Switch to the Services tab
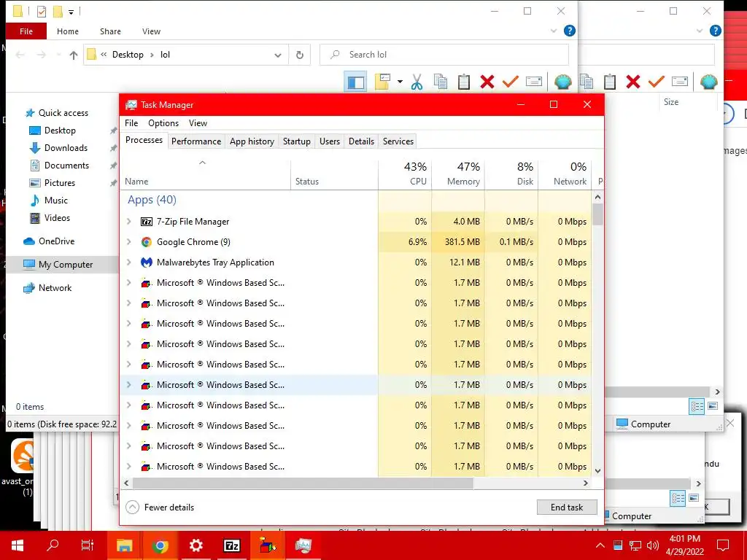 coord(398,141)
